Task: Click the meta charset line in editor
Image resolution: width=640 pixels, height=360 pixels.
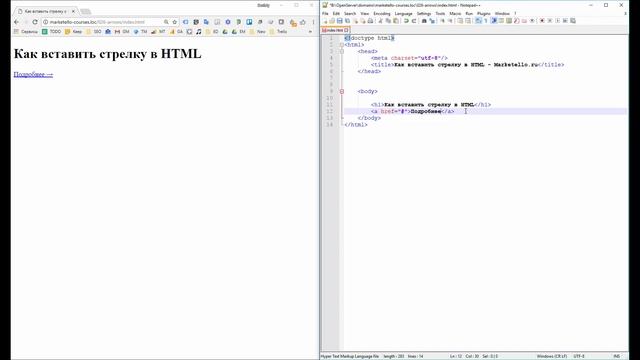Action: (409, 58)
